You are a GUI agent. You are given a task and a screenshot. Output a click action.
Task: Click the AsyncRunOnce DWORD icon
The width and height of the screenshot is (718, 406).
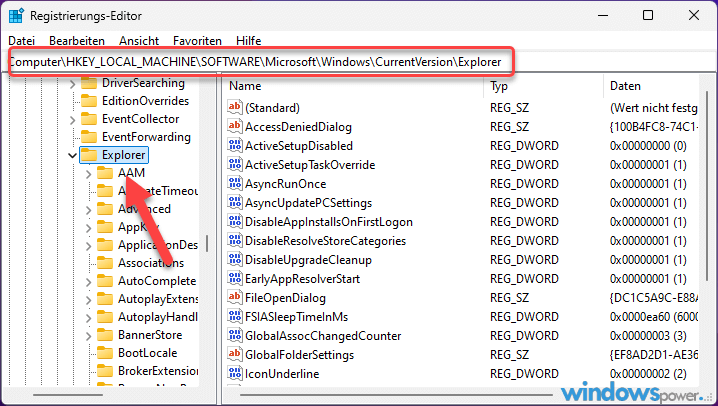(234, 184)
